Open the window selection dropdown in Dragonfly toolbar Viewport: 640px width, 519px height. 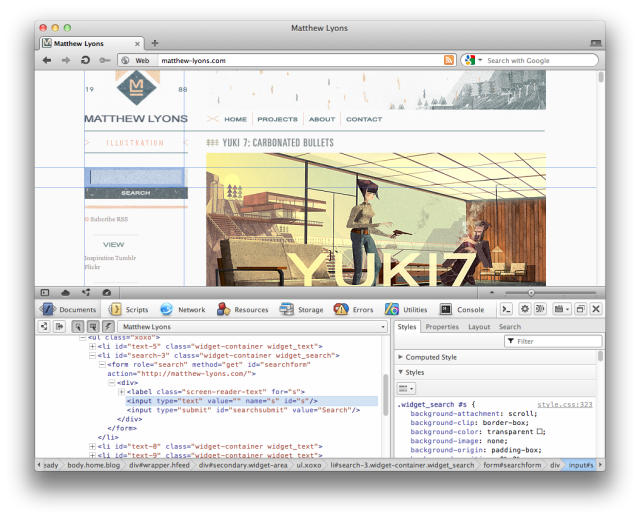(x=561, y=309)
